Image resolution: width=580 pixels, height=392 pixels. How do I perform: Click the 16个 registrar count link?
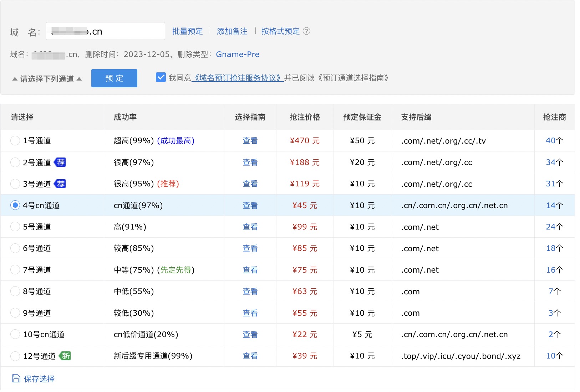pyautogui.click(x=554, y=270)
